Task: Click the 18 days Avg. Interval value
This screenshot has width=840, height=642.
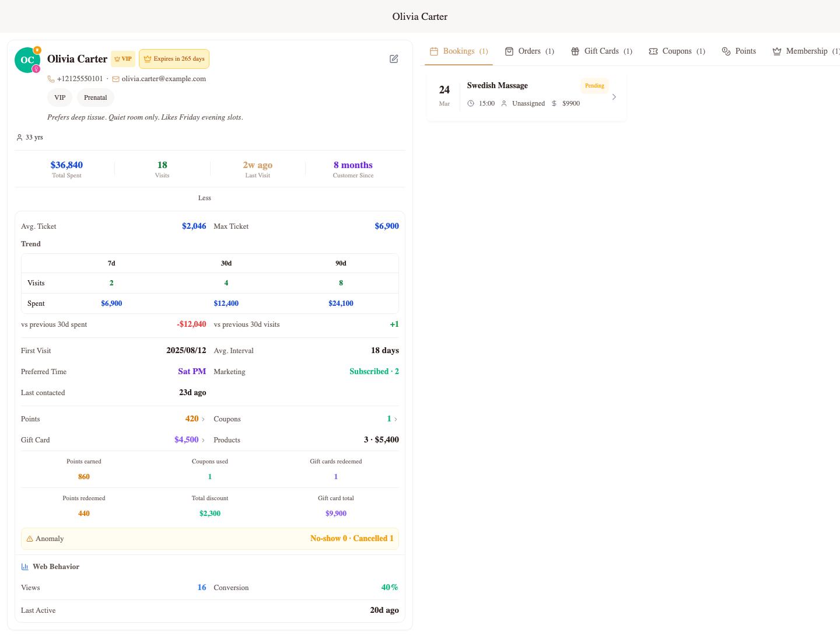Action: (x=385, y=351)
